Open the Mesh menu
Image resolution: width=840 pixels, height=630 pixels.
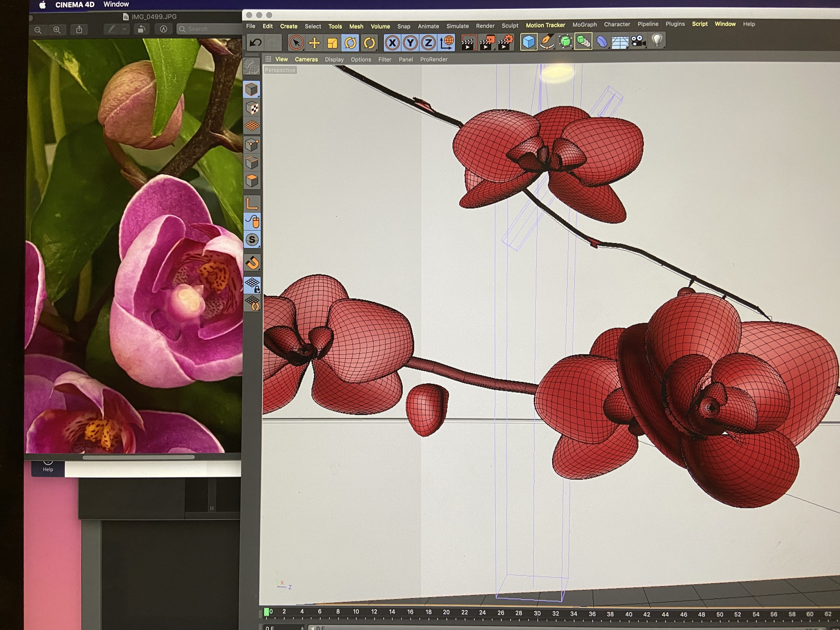click(356, 26)
